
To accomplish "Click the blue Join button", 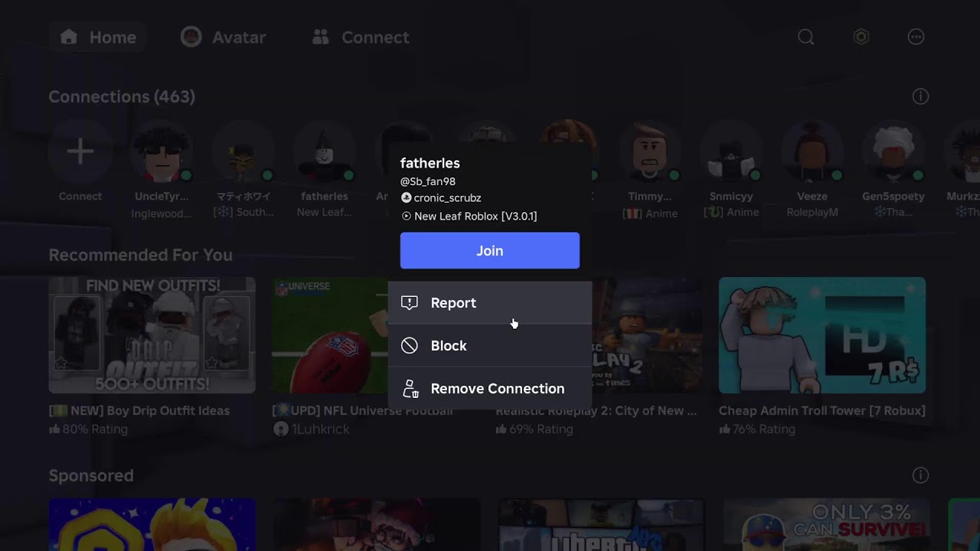I will point(490,250).
